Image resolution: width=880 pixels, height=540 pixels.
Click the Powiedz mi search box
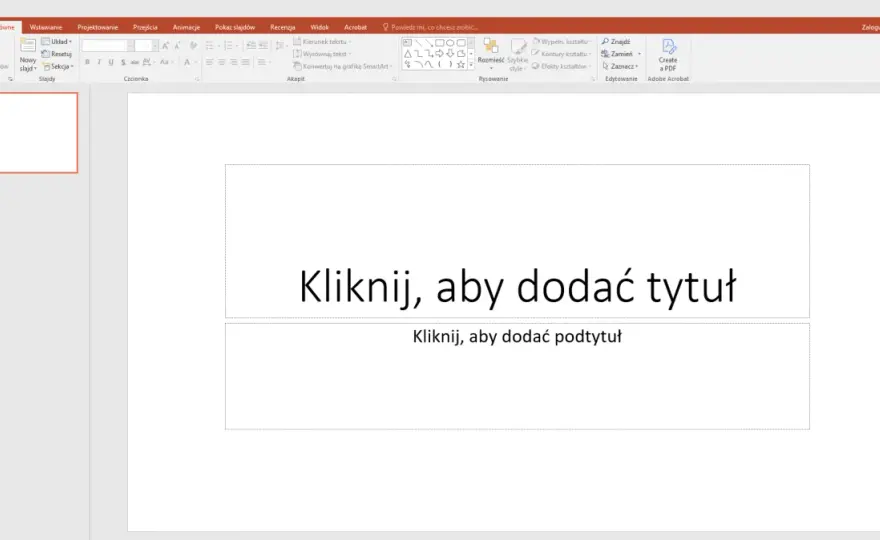point(430,27)
